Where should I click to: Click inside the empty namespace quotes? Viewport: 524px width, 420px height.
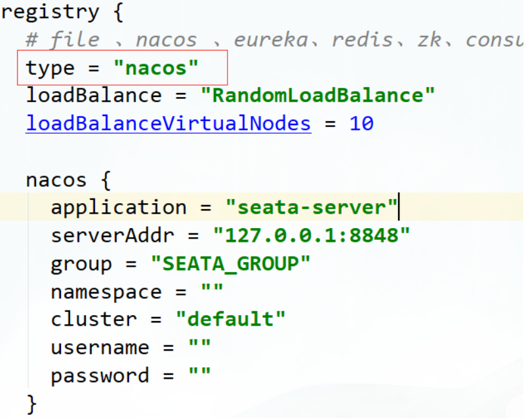pos(212,292)
